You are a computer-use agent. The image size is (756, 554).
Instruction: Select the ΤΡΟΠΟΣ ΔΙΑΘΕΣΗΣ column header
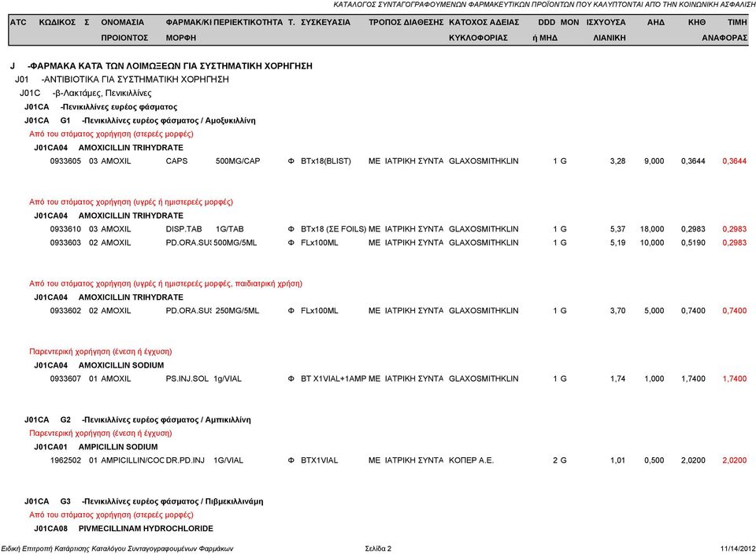tap(406, 22)
